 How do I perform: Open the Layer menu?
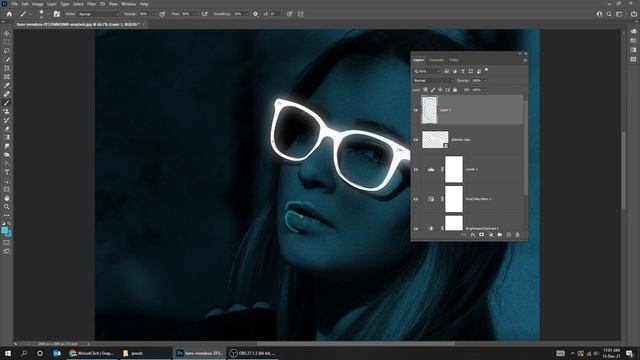tap(52, 4)
